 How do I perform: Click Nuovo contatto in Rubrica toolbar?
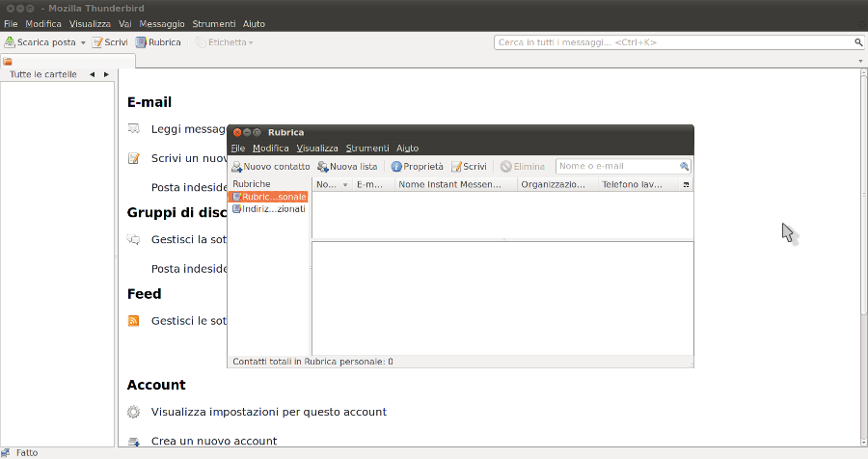tap(271, 166)
